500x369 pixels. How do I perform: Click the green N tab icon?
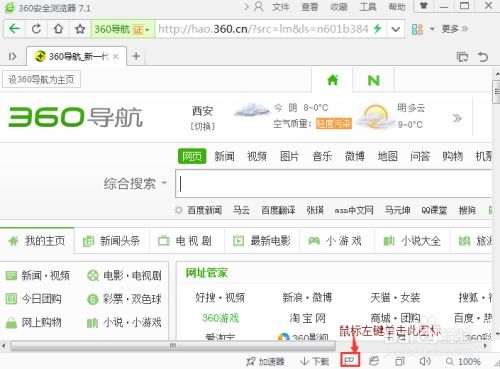pos(373,80)
